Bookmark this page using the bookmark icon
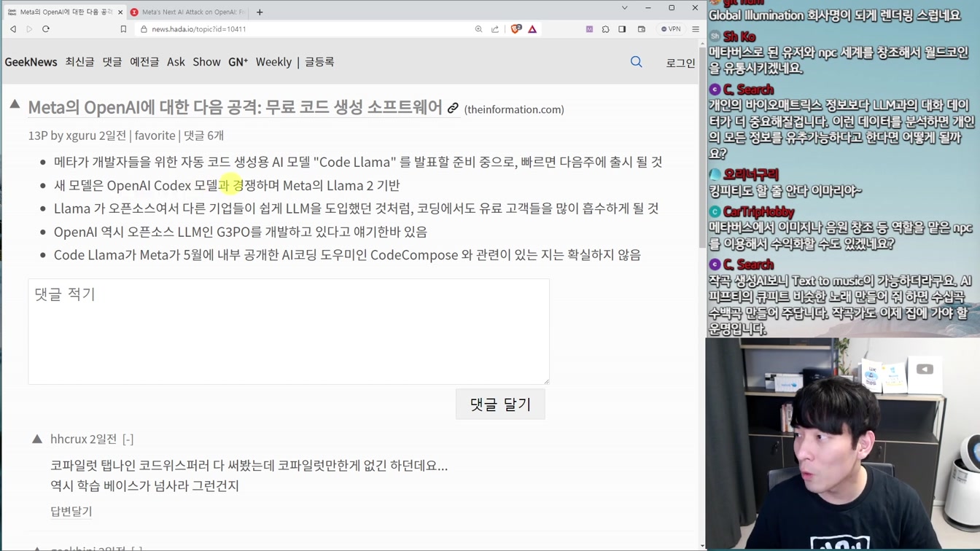This screenshot has width=980, height=551. click(x=123, y=29)
